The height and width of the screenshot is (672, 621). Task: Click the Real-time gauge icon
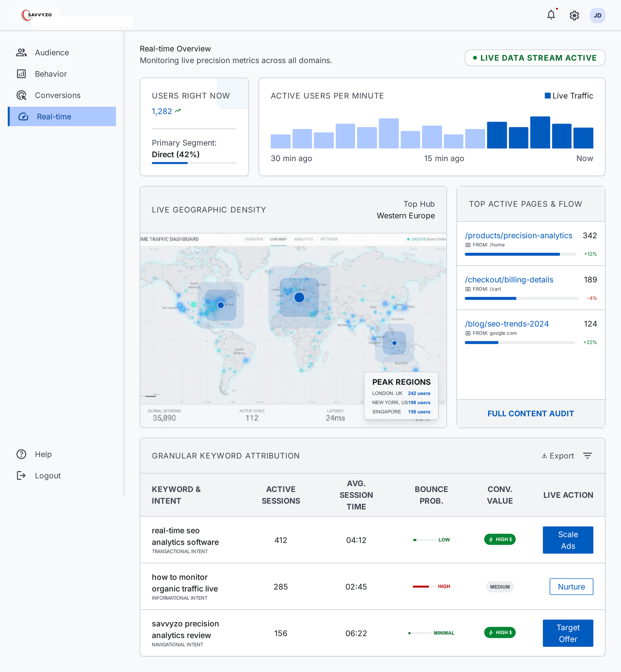[x=23, y=116]
